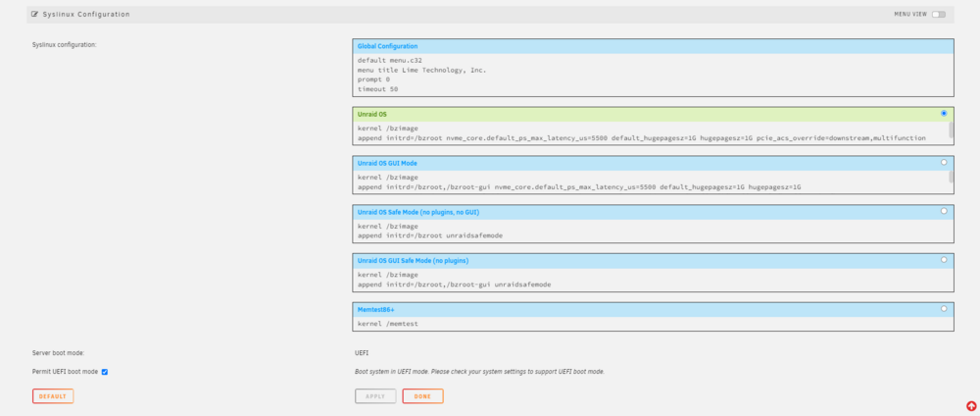The height and width of the screenshot is (416, 980).
Task: Click the Syslinux Configuration section title
Action: [x=86, y=14]
